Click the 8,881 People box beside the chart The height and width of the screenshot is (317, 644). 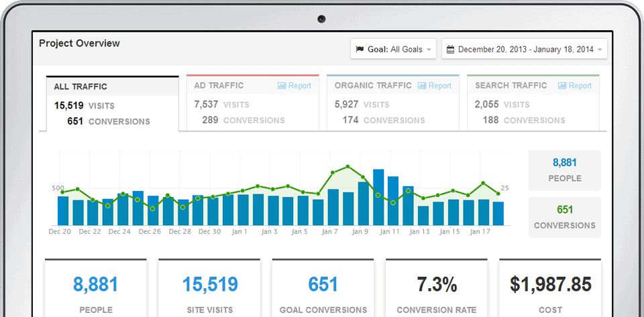[x=565, y=170]
